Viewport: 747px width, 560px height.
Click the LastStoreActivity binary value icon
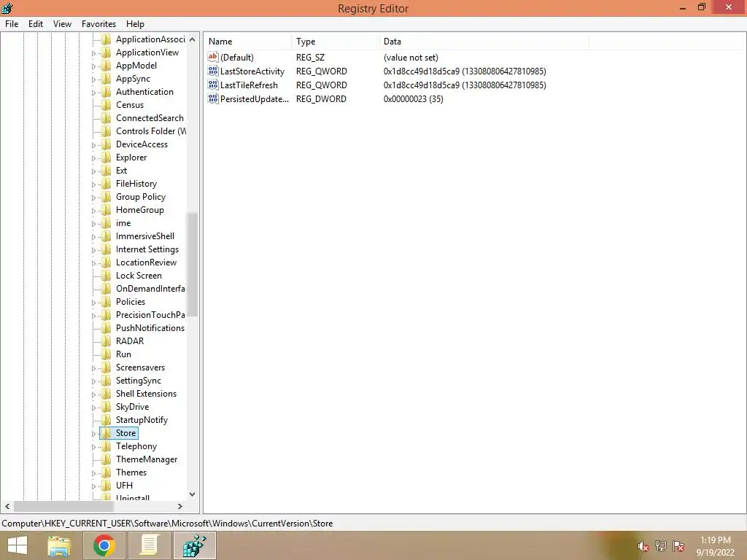(x=213, y=71)
